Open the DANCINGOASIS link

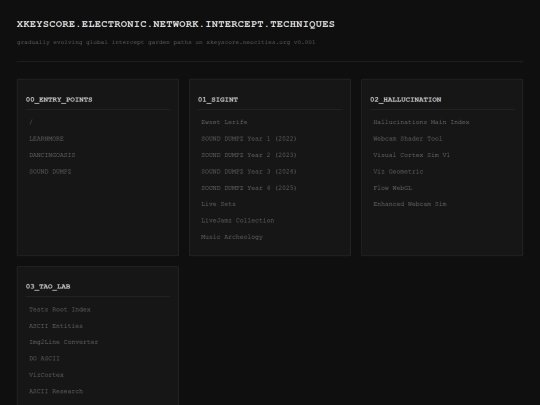point(52,155)
